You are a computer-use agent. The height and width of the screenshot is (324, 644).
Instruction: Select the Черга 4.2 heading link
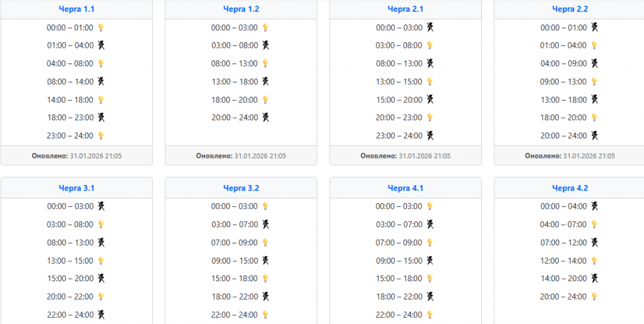(570, 188)
